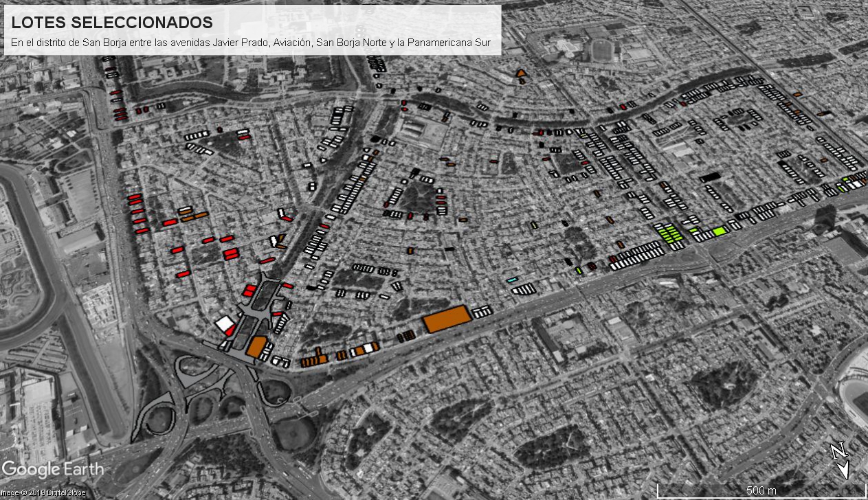Click the oval athletics track at top

tap(603, 49)
